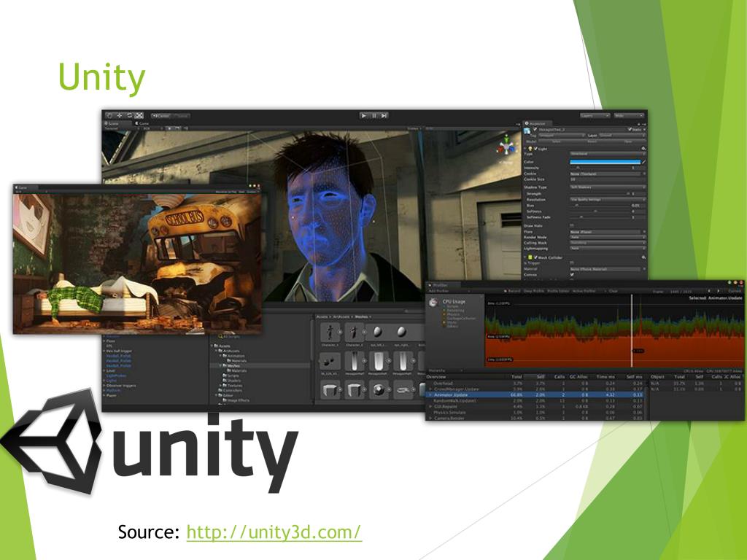The height and width of the screenshot is (560, 747).
Task: Click the Color eyedropper icon
Action: click(x=643, y=162)
